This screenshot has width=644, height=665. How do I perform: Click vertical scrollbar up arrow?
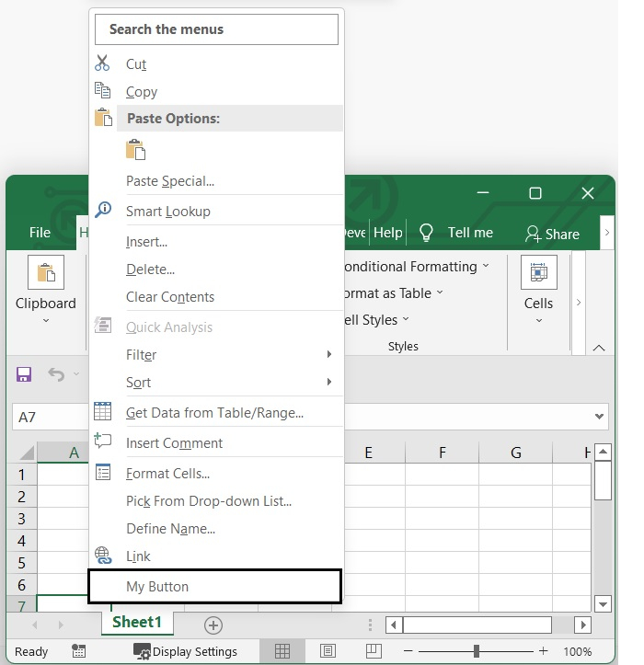click(603, 453)
